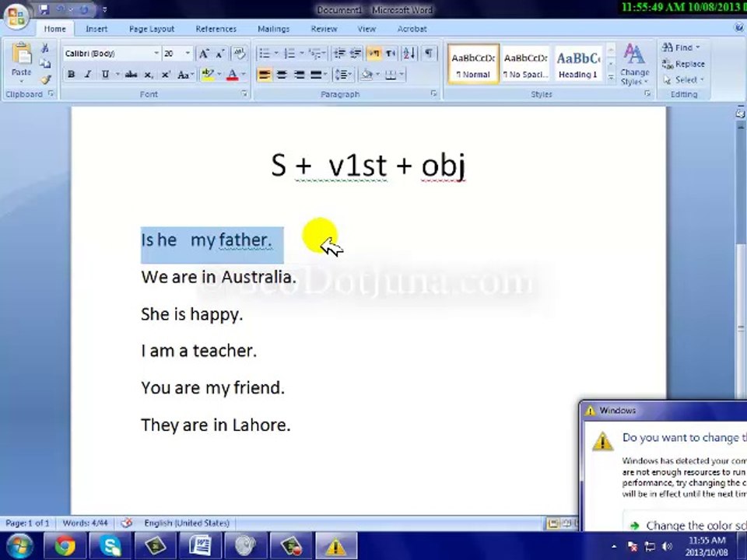Screen dimensions: 747x560
Task: Toggle bold formatting
Action: 72,75
